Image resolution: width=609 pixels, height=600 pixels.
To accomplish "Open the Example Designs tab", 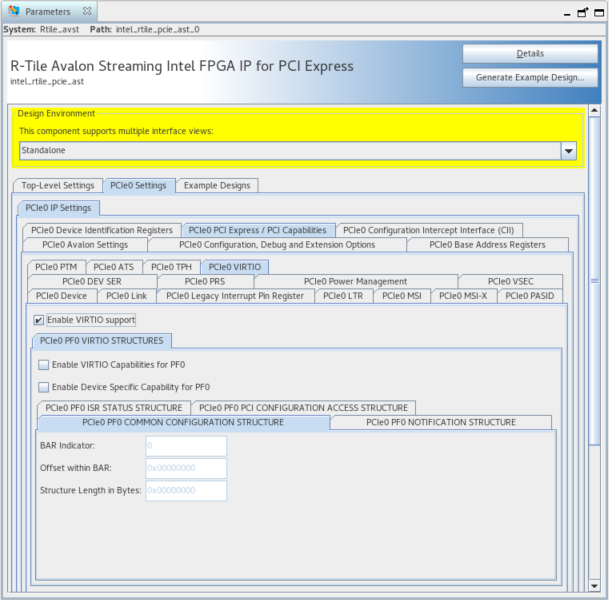I will click(x=217, y=186).
